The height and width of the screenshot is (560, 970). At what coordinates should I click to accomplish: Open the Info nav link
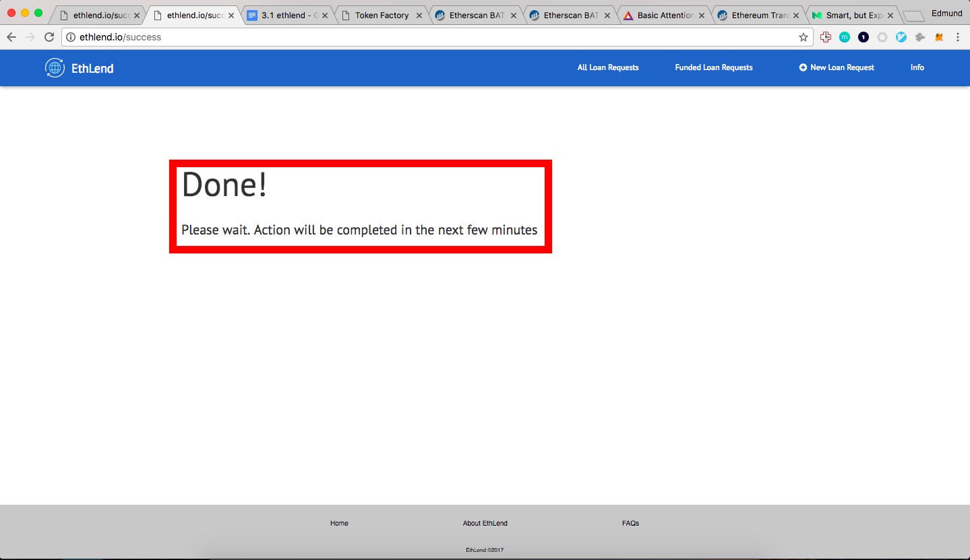point(917,67)
